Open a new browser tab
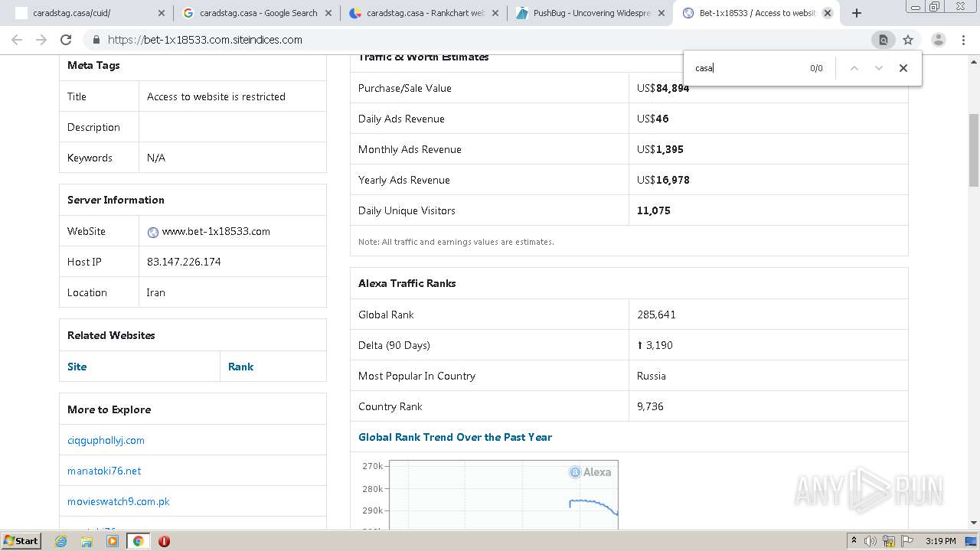Image resolution: width=980 pixels, height=551 pixels. 857,13
